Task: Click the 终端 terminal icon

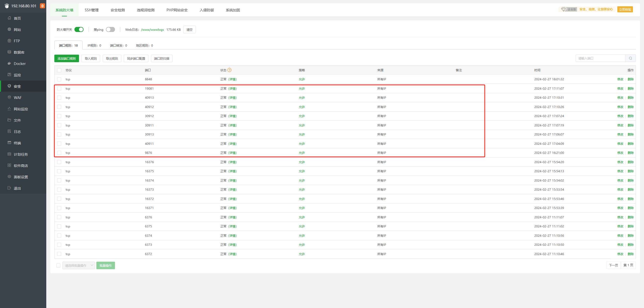Action: (9, 143)
